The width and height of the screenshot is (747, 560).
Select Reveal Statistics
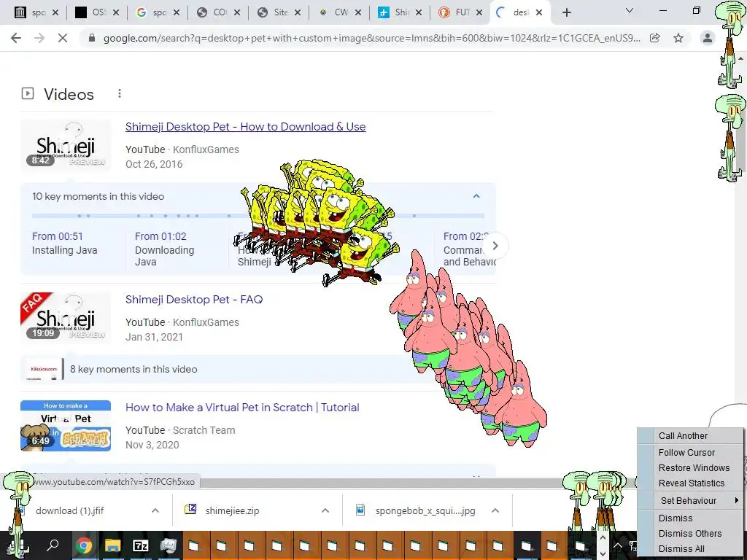click(692, 483)
